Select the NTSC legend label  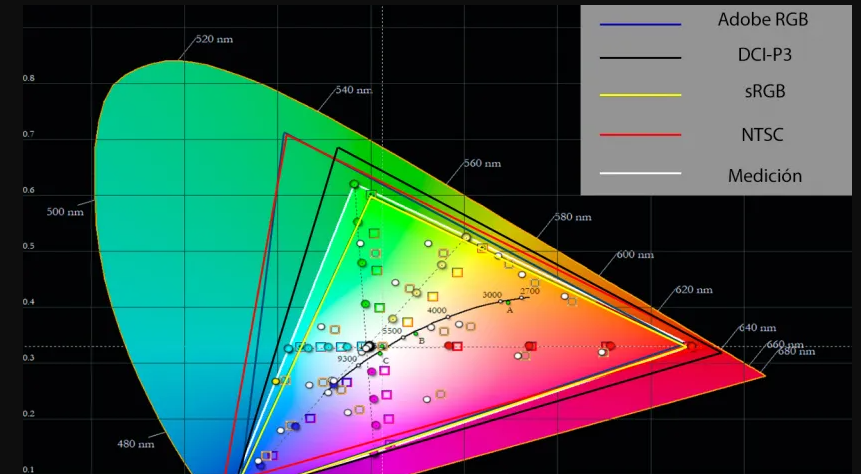(x=764, y=132)
